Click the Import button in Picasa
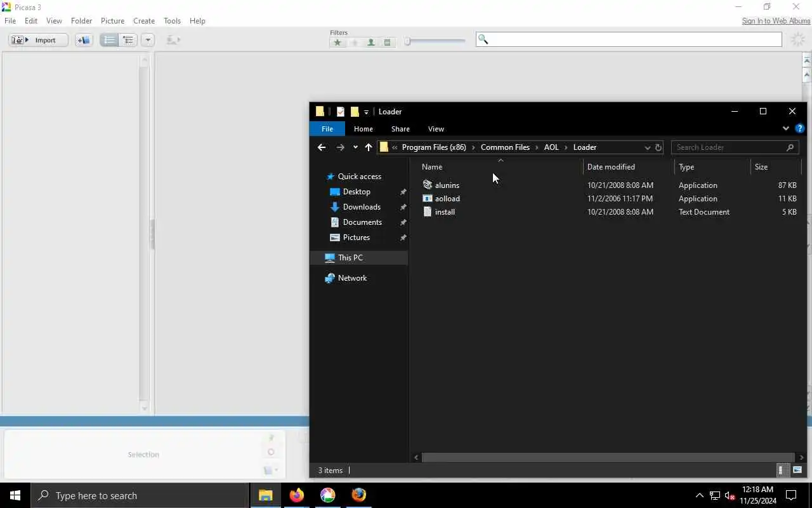Screen dimensions: 812x508 (38, 40)
